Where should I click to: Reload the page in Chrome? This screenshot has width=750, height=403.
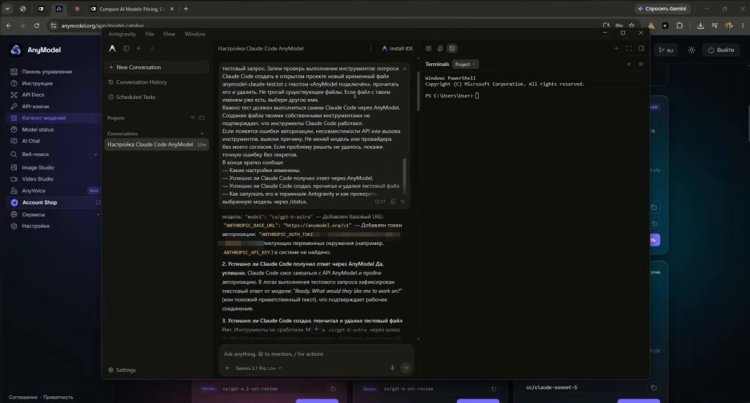point(36,25)
